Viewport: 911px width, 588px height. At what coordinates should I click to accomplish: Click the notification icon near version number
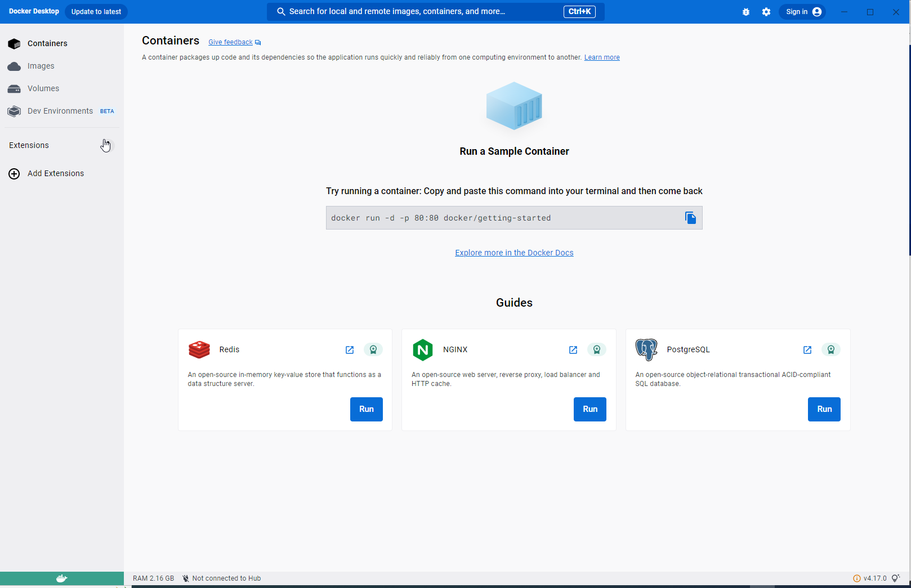tap(896, 578)
